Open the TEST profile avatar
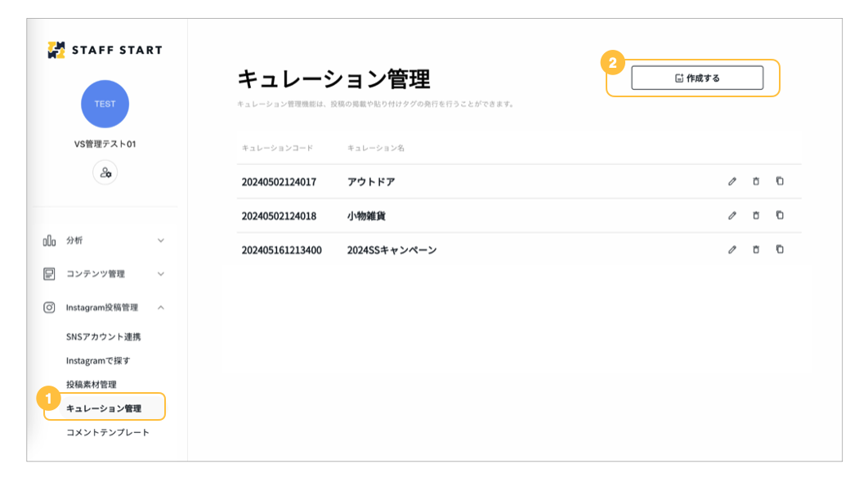This screenshot has width=868, height=482. point(105,104)
